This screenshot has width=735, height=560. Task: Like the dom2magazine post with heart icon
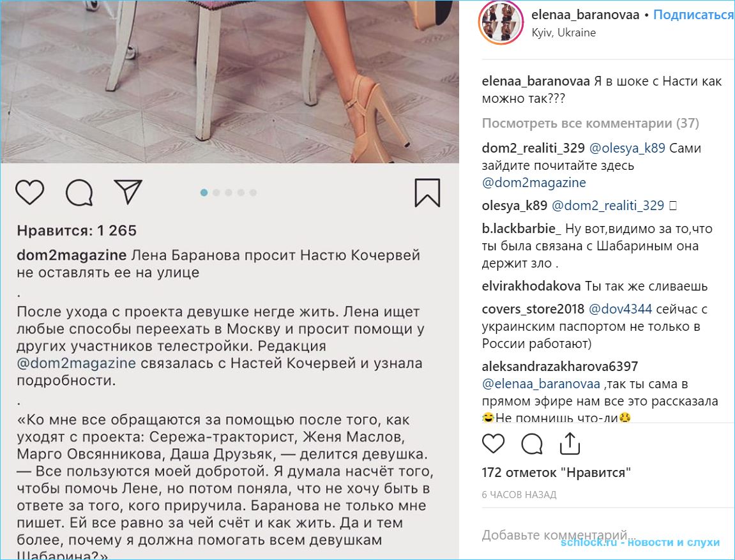[x=29, y=192]
